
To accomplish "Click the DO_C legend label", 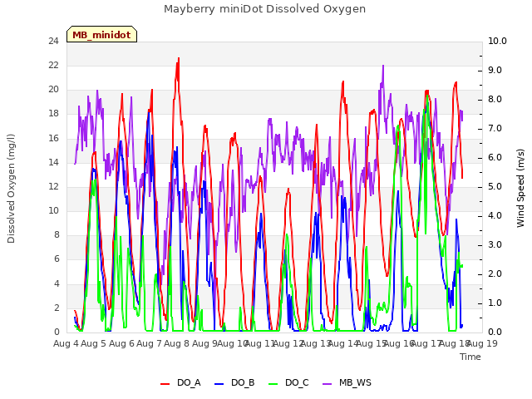I will [x=297, y=383].
